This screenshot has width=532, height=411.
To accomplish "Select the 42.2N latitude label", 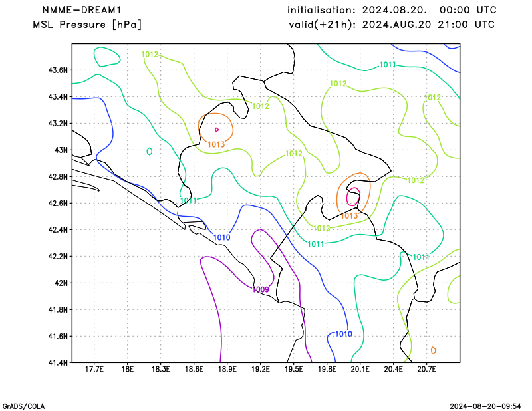I will 58,257.
